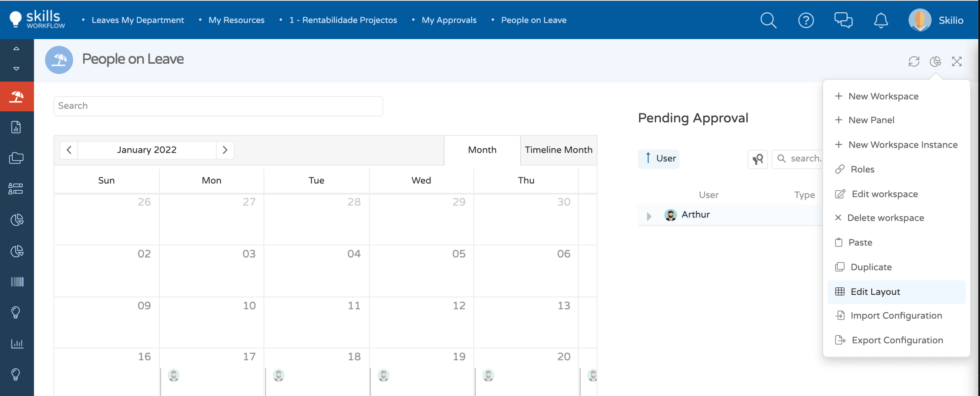Go to previous month arrow
The image size is (980, 396).
(69, 150)
